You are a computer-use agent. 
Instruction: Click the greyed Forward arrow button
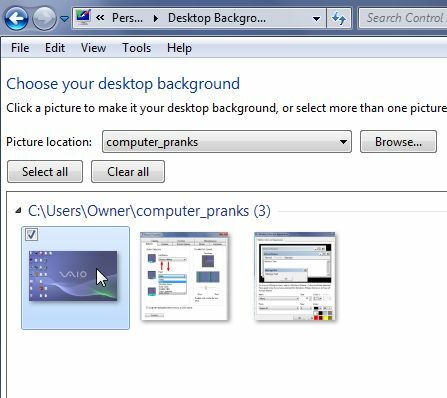pyautogui.click(x=44, y=18)
